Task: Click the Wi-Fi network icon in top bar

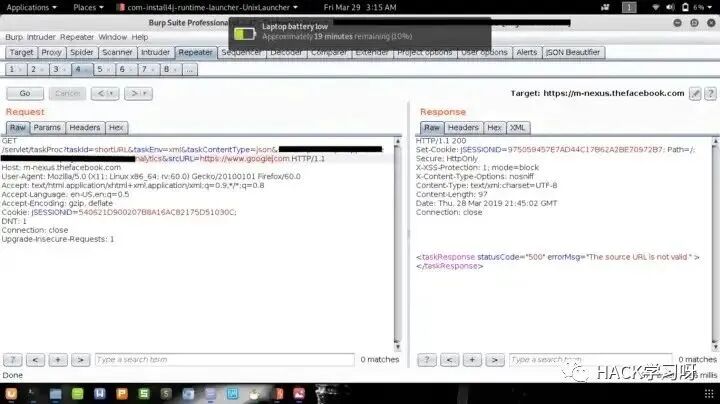Action: tap(656, 7)
